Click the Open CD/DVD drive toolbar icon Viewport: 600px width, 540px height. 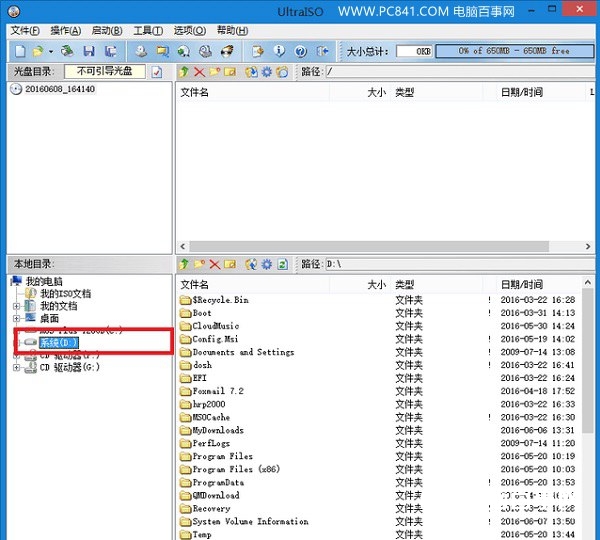[x=67, y=51]
